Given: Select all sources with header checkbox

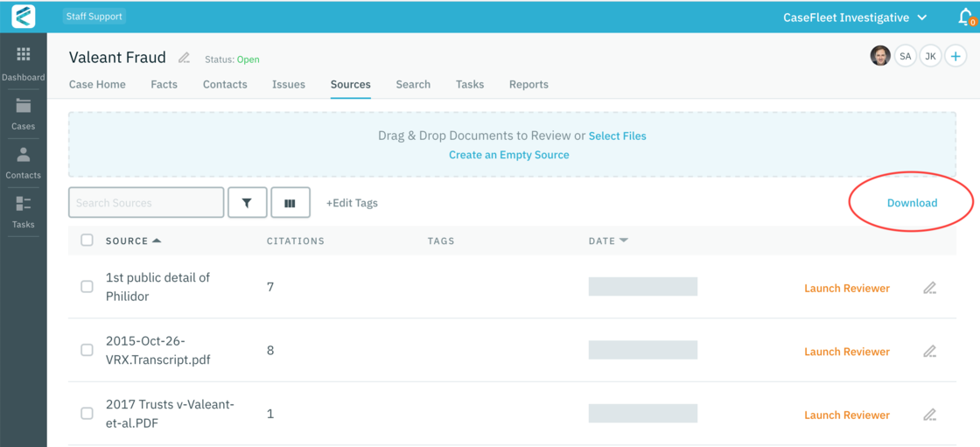Looking at the screenshot, I should pos(87,241).
